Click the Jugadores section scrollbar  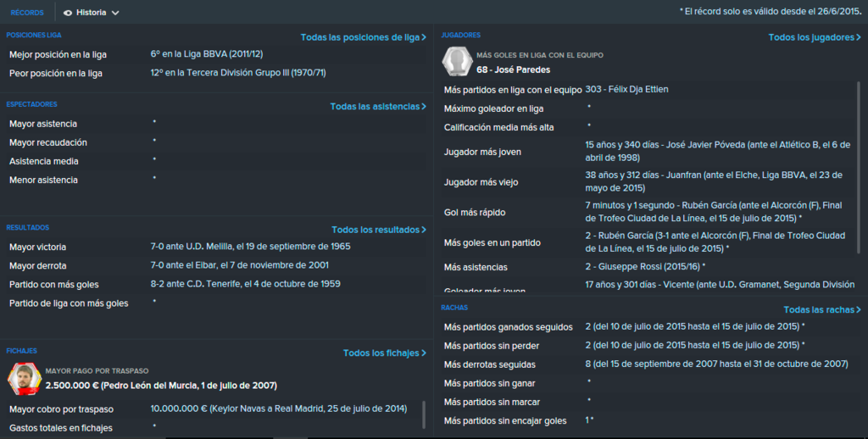[x=859, y=167]
